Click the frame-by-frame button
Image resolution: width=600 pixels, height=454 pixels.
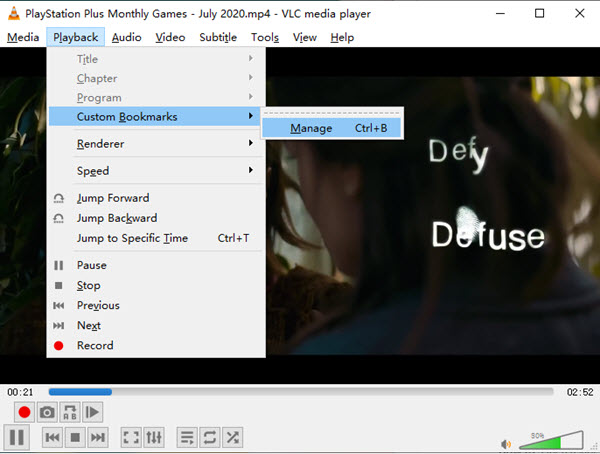(x=92, y=412)
